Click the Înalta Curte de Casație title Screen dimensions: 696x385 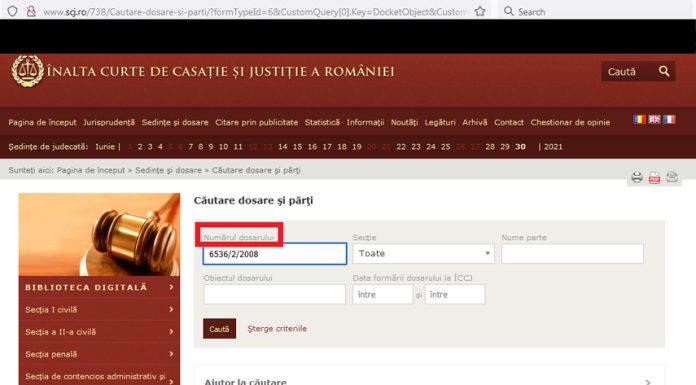(221, 71)
